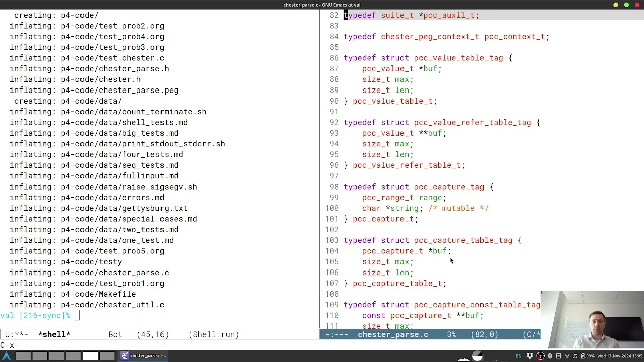
Task: Open the OBS Studio tray icon
Action: click(540, 356)
